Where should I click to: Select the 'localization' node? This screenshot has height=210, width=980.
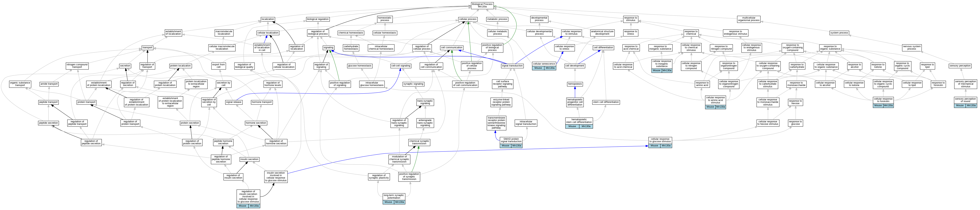point(268,19)
